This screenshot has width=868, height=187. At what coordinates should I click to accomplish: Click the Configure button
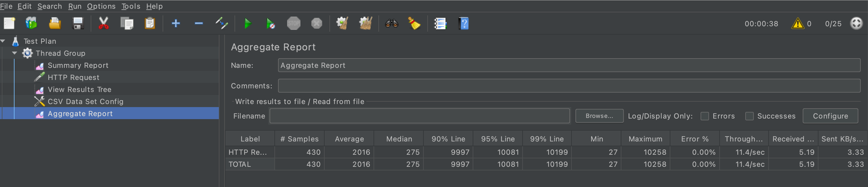(830, 116)
